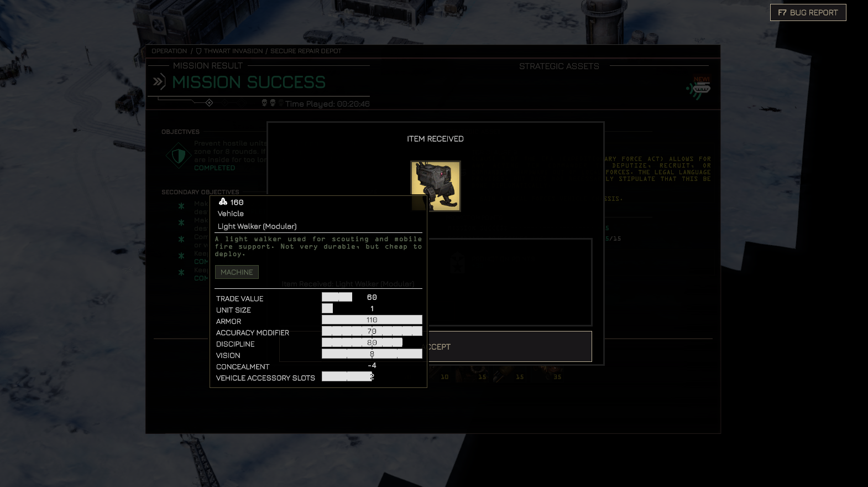Screen dimensions: 868x487
Task: Click the third secondary objective asterisk icon
Action: [181, 239]
